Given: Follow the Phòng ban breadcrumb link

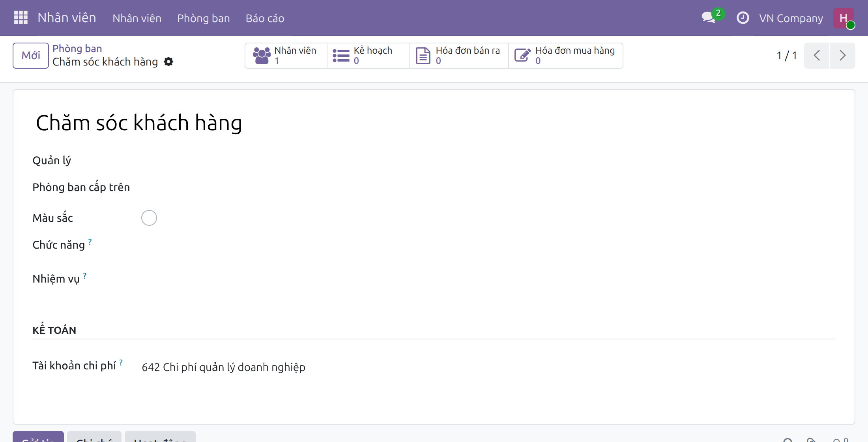Looking at the screenshot, I should pos(77,49).
